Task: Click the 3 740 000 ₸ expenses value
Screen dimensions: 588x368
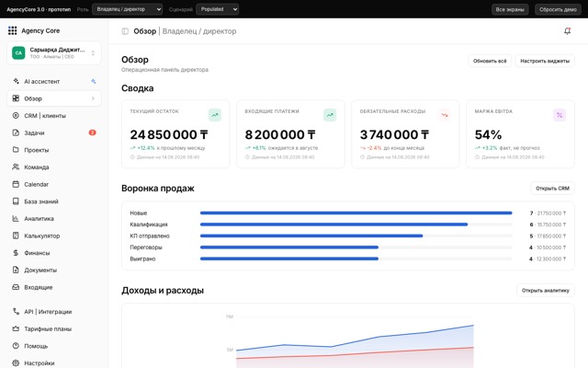Action: tap(394, 134)
